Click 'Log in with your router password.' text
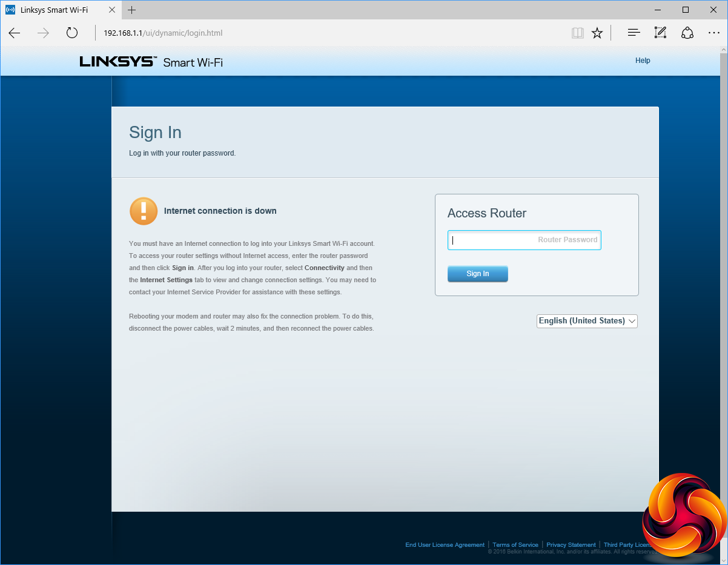The height and width of the screenshot is (565, 728). (182, 153)
